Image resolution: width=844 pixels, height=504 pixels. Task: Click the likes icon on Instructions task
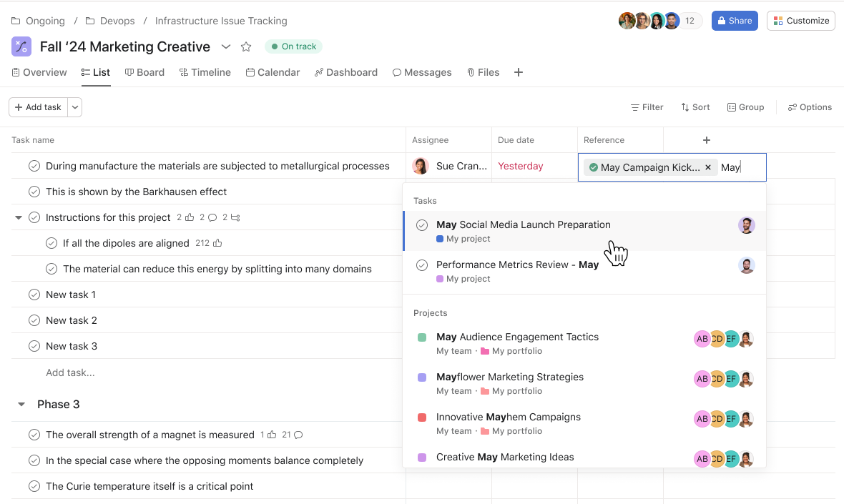[190, 217]
